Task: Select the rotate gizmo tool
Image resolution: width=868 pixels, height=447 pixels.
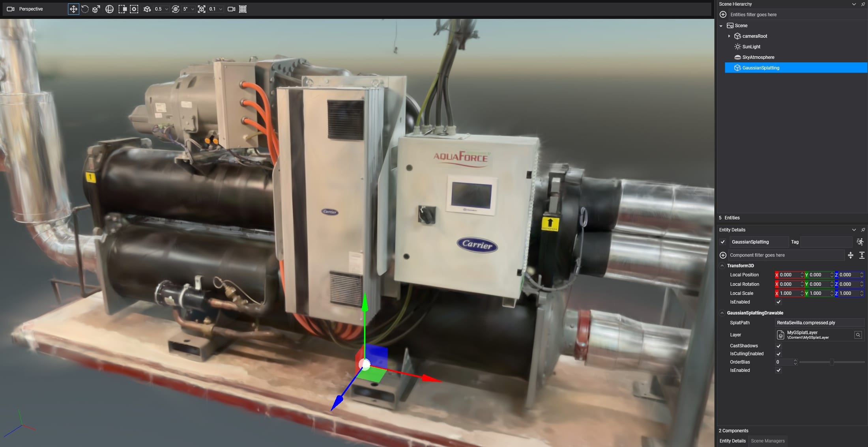Action: 85,9
